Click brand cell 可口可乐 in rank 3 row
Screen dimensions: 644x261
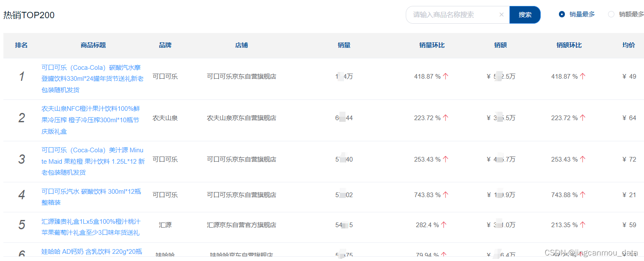(165, 159)
